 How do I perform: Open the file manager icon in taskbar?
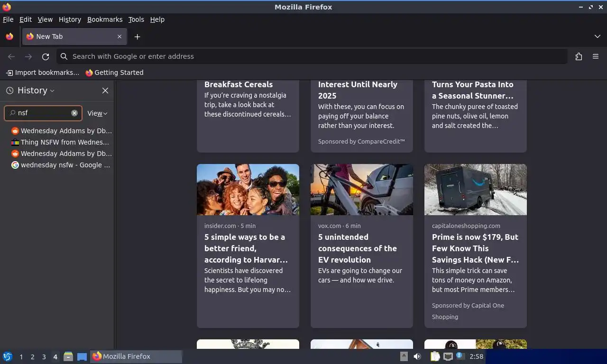(x=68, y=356)
